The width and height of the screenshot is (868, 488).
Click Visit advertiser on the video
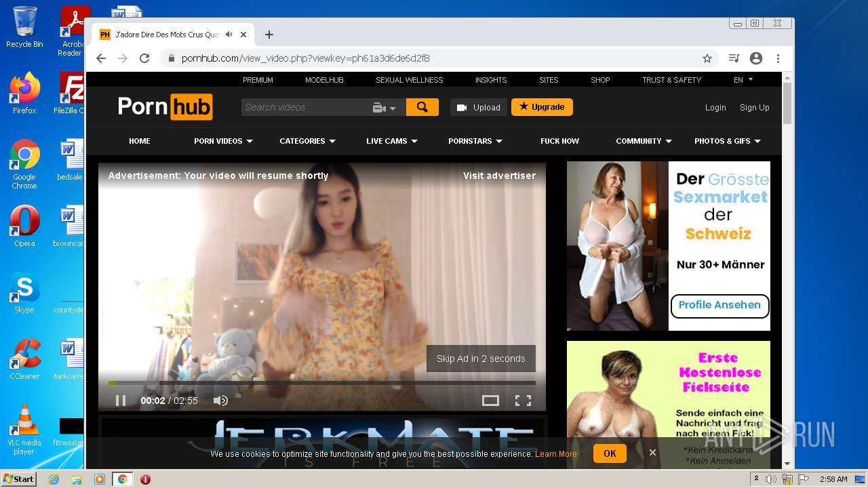pyautogui.click(x=499, y=176)
